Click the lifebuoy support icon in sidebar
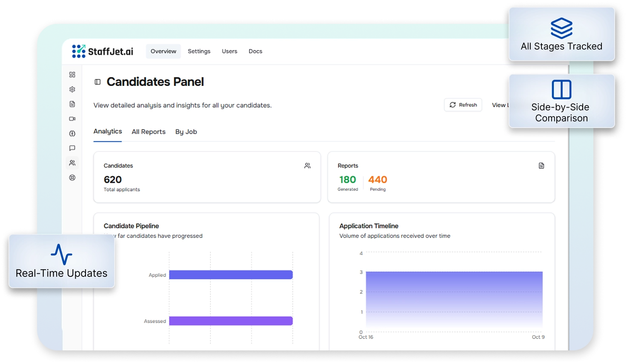 coord(72,178)
